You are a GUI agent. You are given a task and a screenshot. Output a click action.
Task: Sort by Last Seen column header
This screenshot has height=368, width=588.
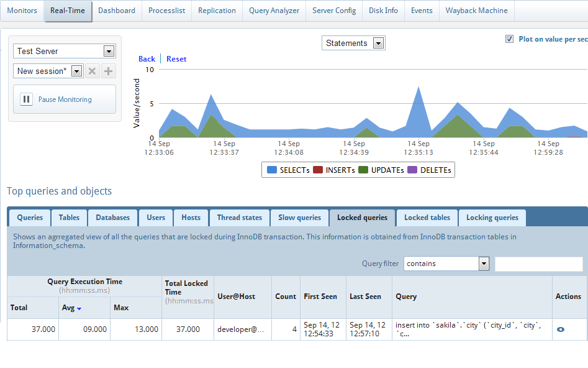[x=369, y=297]
